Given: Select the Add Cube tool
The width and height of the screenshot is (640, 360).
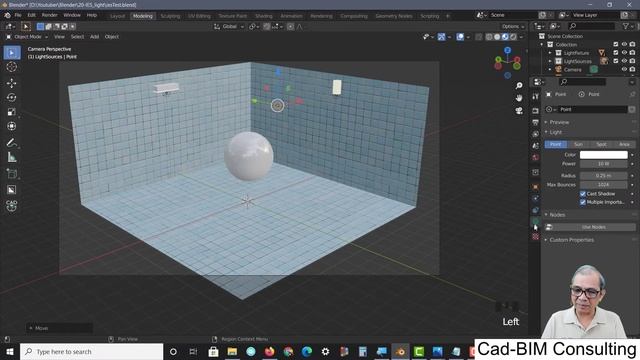Looking at the screenshot, I should point(12,173).
